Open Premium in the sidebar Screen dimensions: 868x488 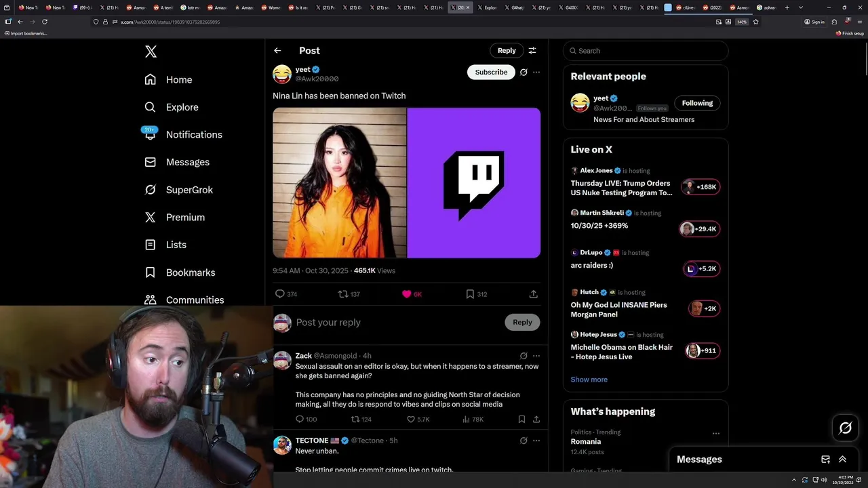(175, 217)
